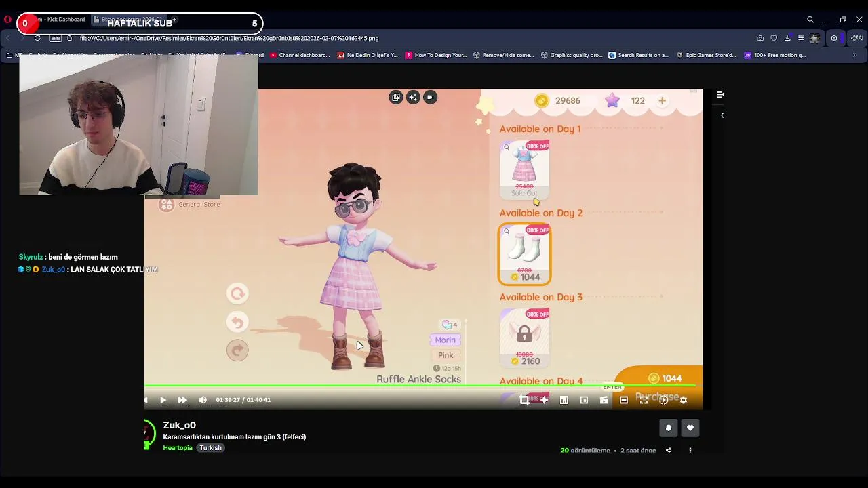This screenshot has width=868, height=488.
Task: Open 100+ Free motion g bookmark
Action: [x=774, y=55]
